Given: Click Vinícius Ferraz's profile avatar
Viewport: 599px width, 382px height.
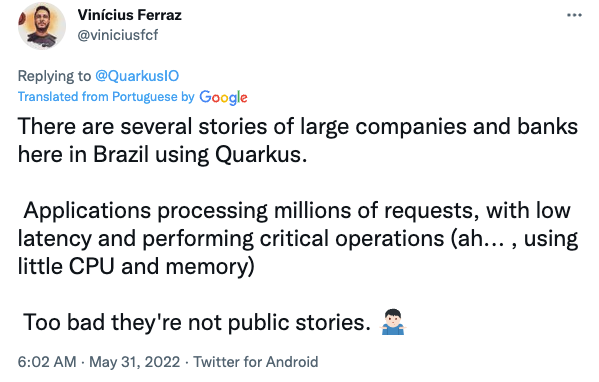Looking at the screenshot, I should tap(42, 26).
